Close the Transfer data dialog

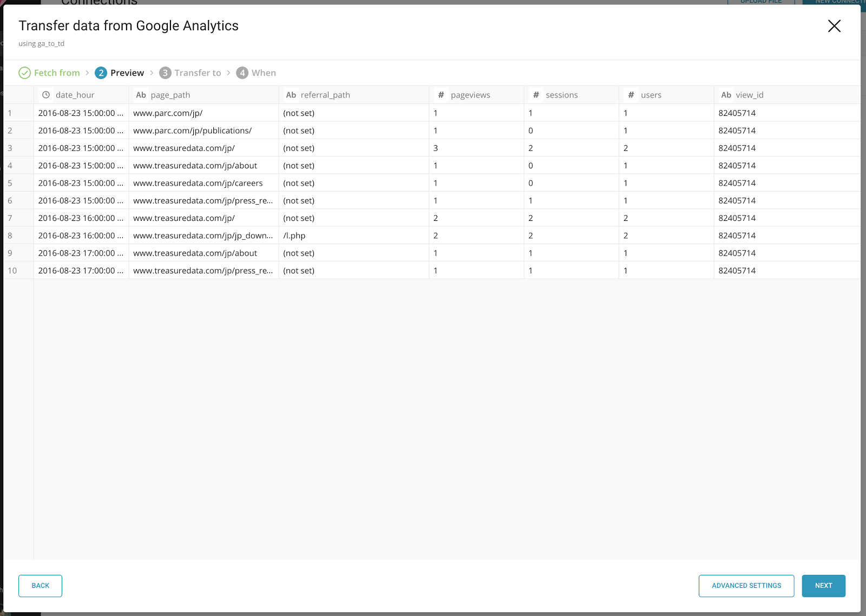834,26
